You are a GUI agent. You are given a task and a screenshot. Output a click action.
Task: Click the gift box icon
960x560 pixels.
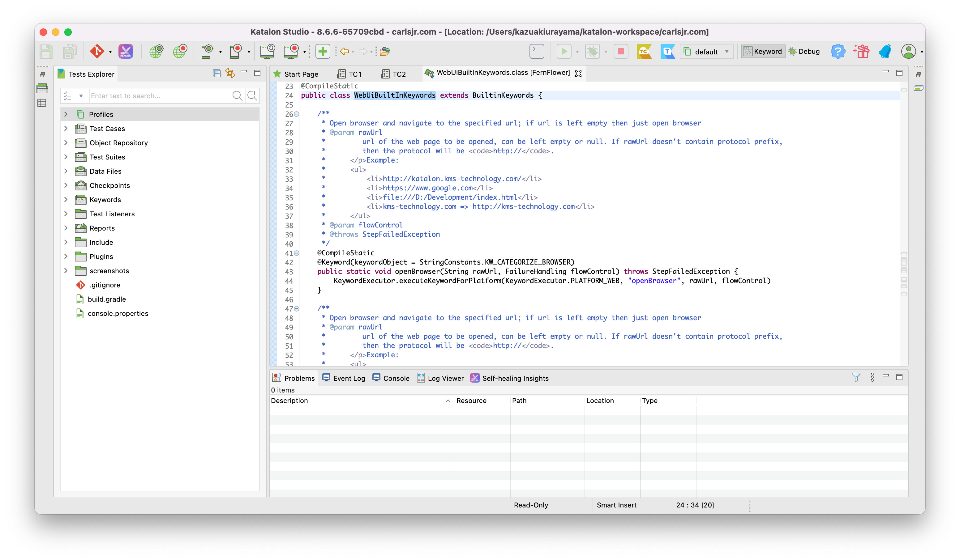pos(861,51)
